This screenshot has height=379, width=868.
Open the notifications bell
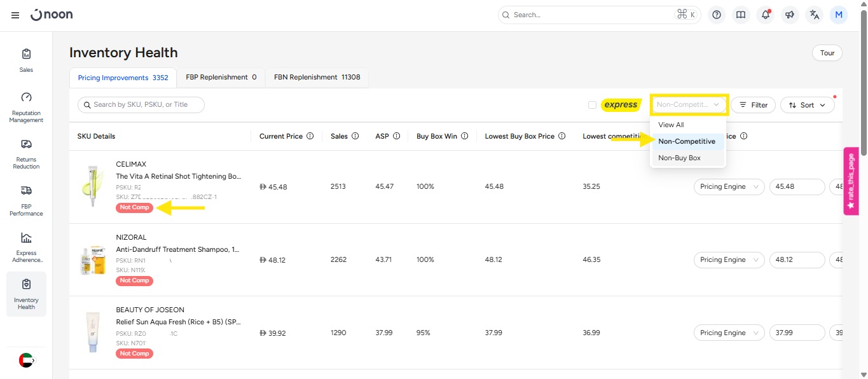click(x=766, y=15)
